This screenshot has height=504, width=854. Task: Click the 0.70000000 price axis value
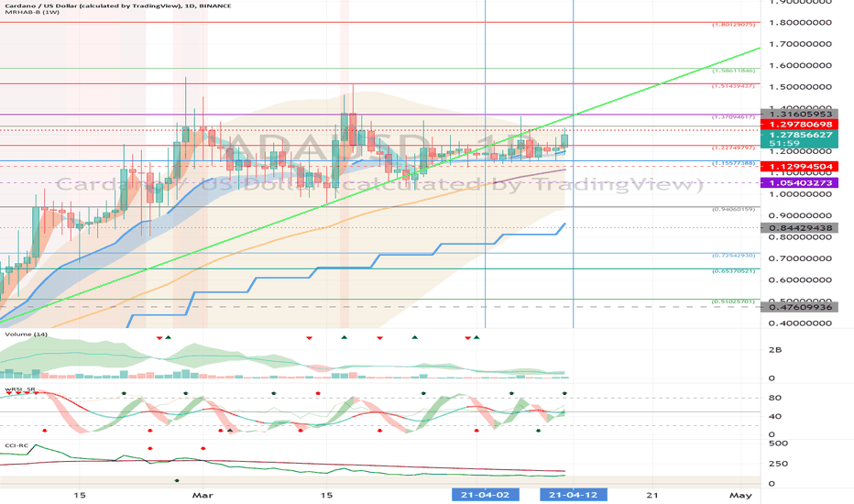(800, 258)
